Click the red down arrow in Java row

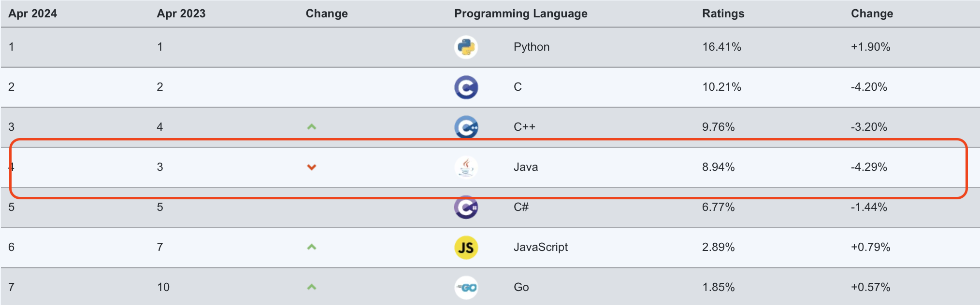point(312,167)
